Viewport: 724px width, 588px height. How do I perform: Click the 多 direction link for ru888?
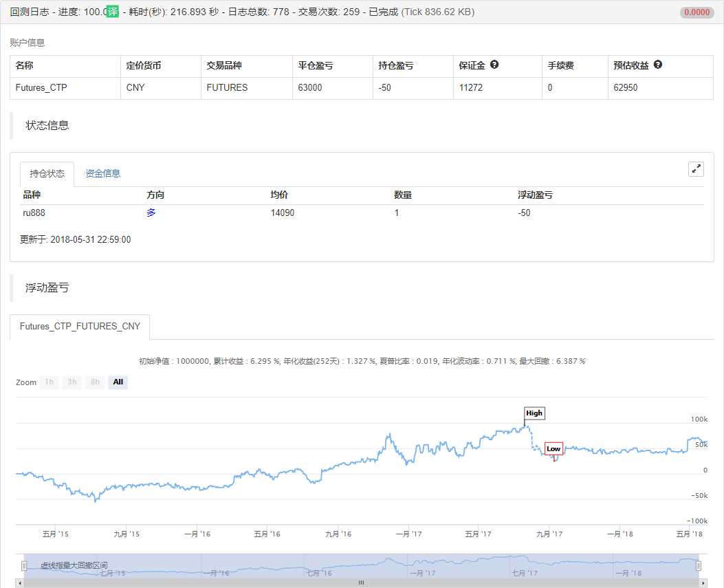151,213
